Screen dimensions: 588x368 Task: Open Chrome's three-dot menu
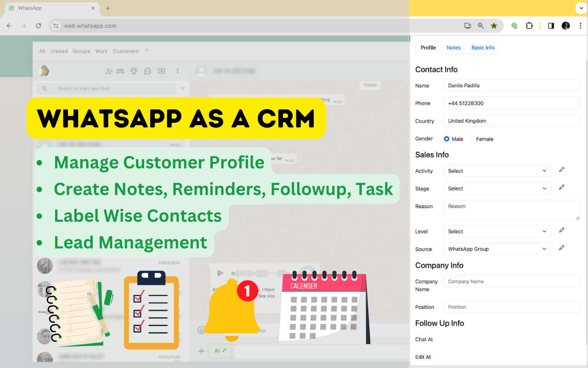tap(581, 26)
